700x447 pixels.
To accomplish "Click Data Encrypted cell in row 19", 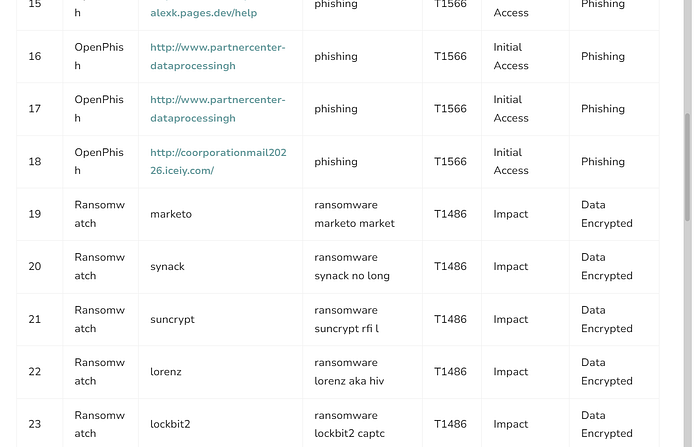I will click(614, 214).
